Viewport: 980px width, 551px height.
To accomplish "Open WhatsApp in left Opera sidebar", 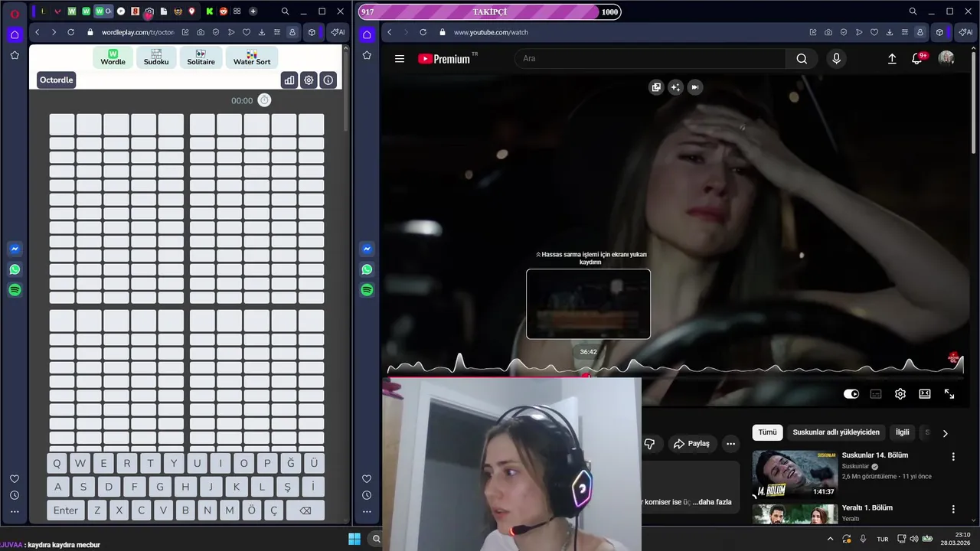I will [15, 269].
